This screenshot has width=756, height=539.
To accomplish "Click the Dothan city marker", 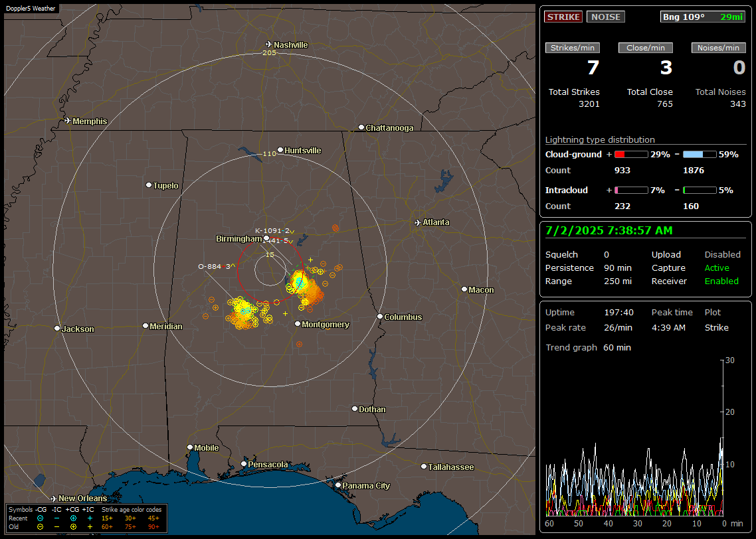I will [x=355, y=408].
